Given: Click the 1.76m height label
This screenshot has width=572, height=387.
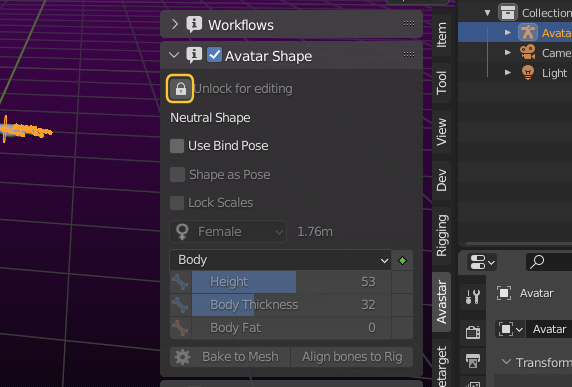Looking at the screenshot, I should pos(315,232).
